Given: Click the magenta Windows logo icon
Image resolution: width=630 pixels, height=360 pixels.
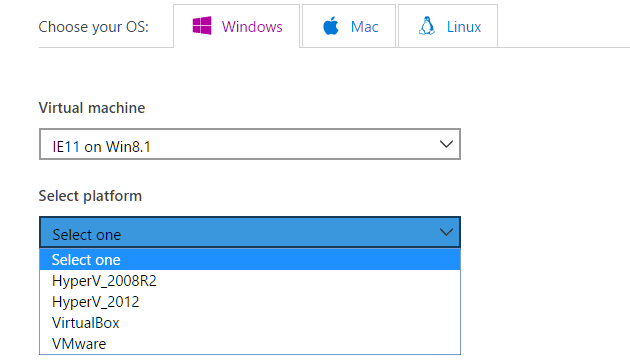Looking at the screenshot, I should pos(202,26).
